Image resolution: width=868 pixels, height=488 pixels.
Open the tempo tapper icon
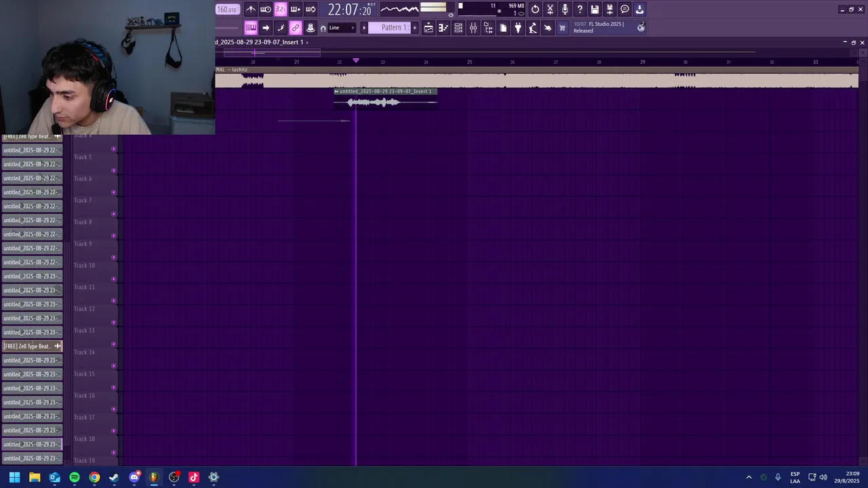[x=533, y=28]
